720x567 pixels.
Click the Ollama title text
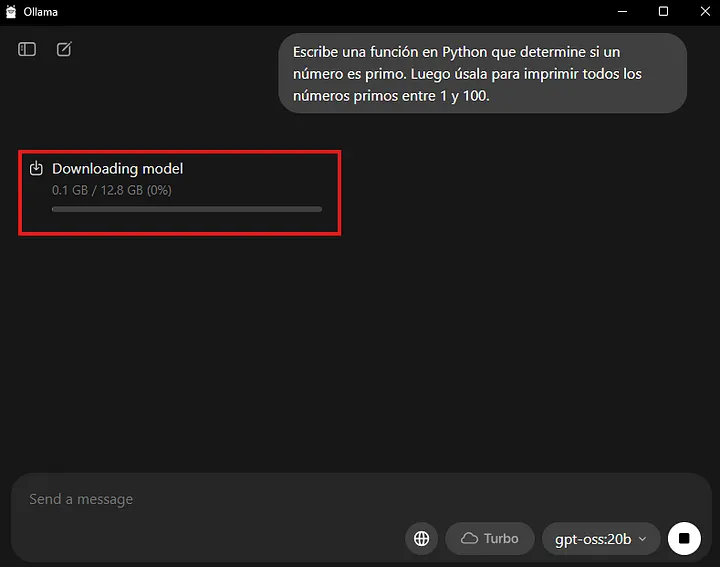(x=41, y=12)
